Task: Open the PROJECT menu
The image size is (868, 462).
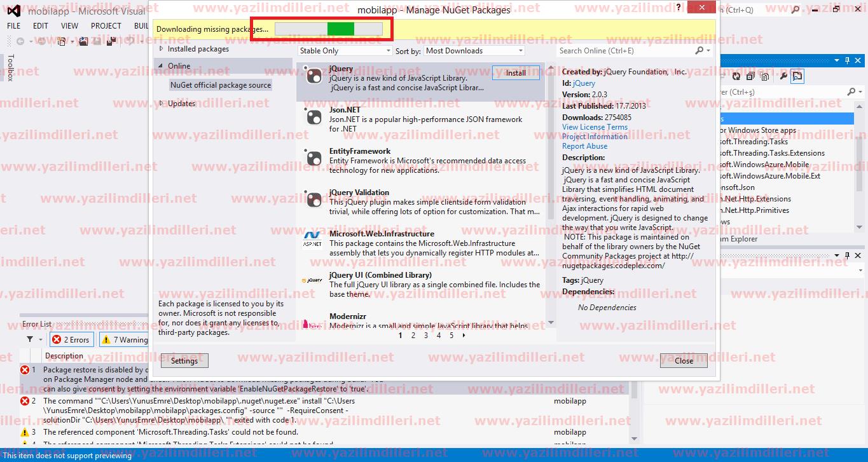Action: click(106, 26)
